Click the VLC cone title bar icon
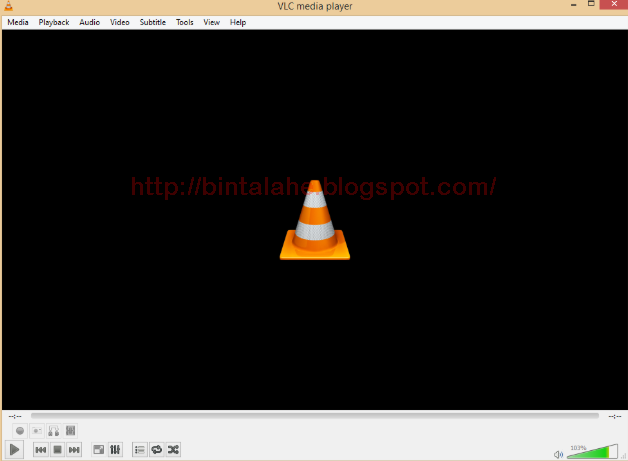 tap(8, 6)
